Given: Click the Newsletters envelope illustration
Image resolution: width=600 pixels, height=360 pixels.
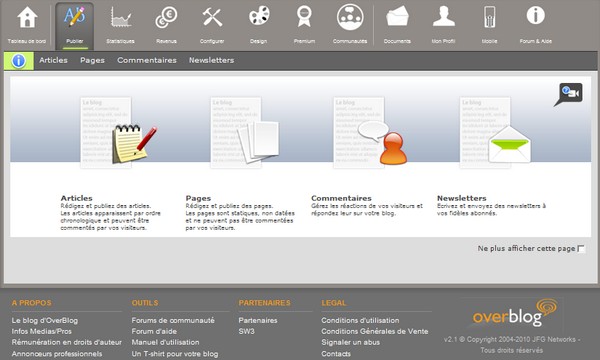Looking at the screenshot, I should (x=510, y=144).
